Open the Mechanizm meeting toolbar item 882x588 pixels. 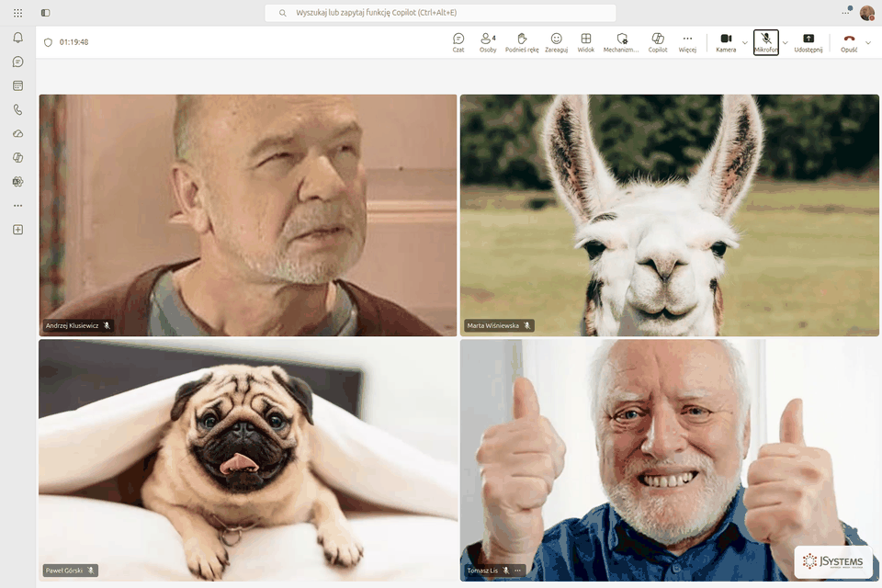[621, 42]
